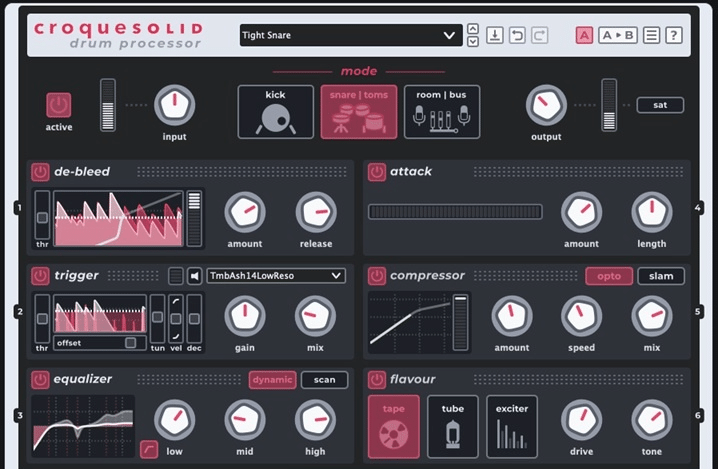Image resolution: width=718 pixels, height=469 pixels.
Task: Click the vel slider handle
Action: click(x=176, y=319)
